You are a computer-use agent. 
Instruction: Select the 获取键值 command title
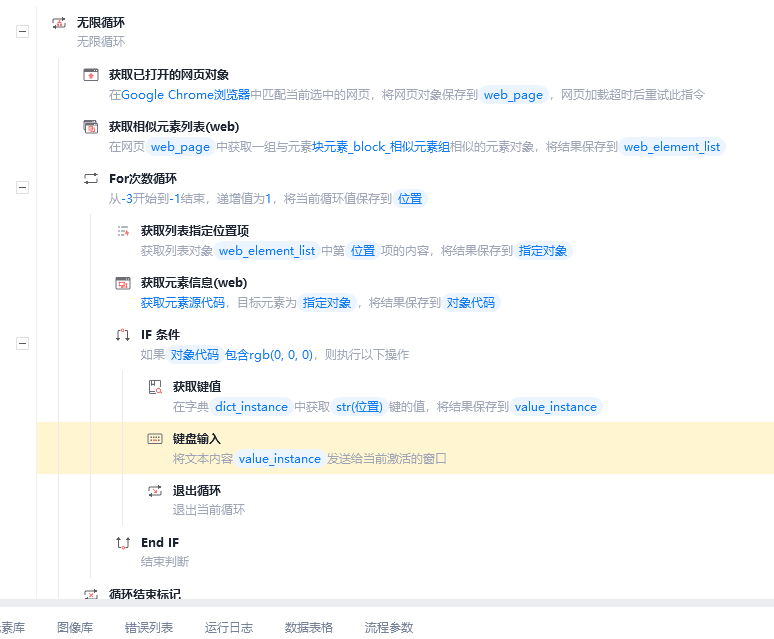(x=197, y=387)
